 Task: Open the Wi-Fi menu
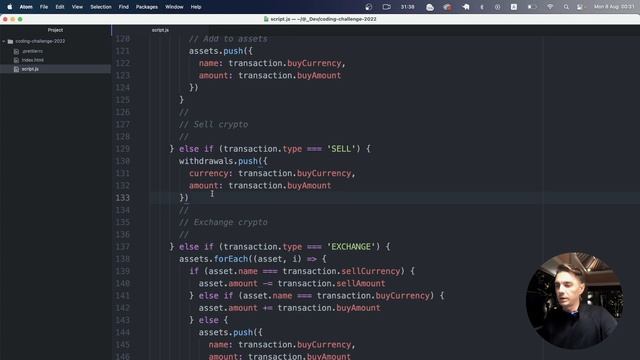tap(550, 7)
